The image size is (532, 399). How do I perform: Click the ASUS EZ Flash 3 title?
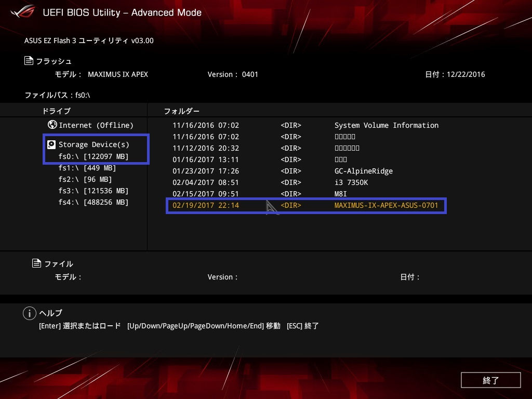coord(89,41)
